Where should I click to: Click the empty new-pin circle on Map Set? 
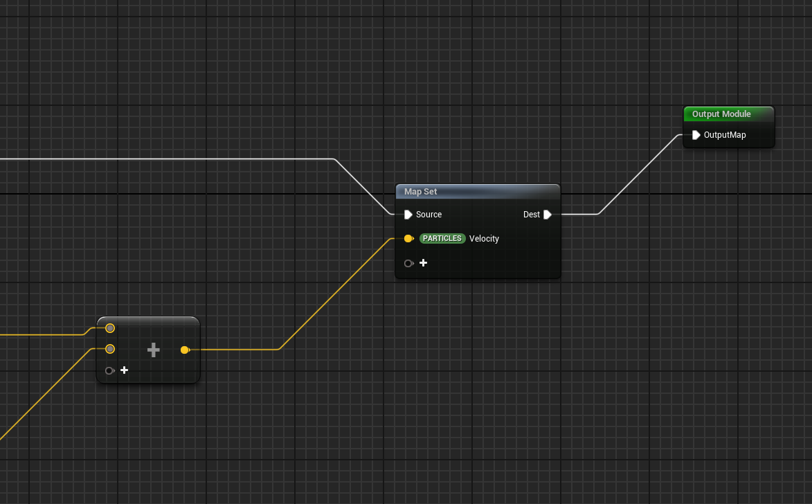click(x=408, y=263)
